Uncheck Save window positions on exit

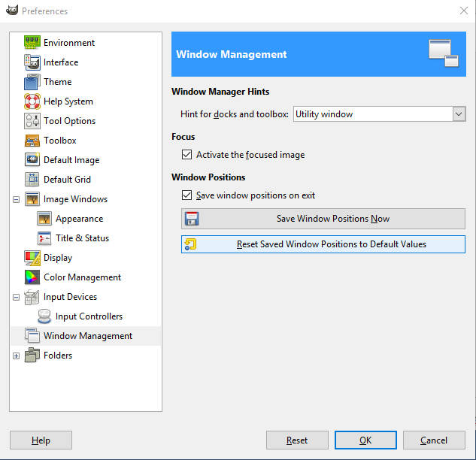pos(186,195)
